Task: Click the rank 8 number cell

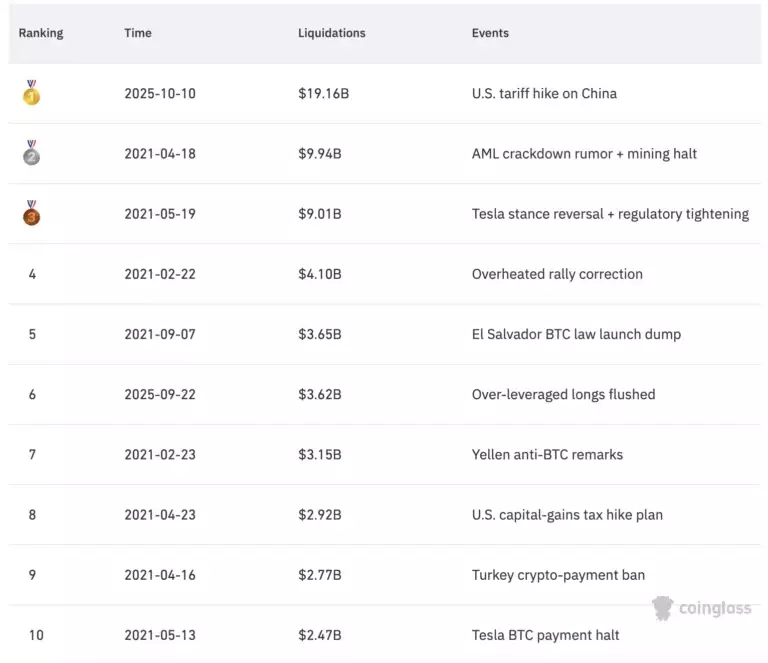Action: point(32,515)
